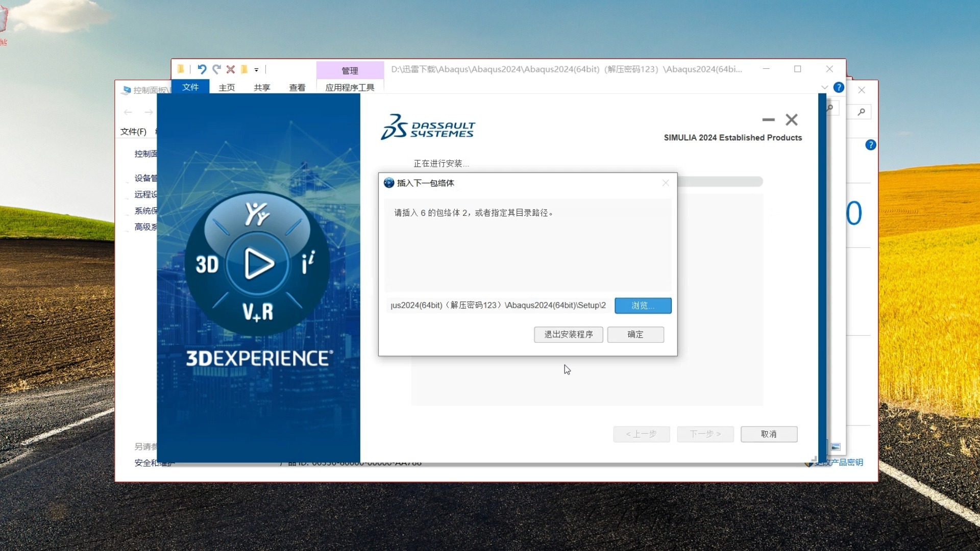Close the 插入下一包络体 dialog
980x551 pixels.
[666, 183]
